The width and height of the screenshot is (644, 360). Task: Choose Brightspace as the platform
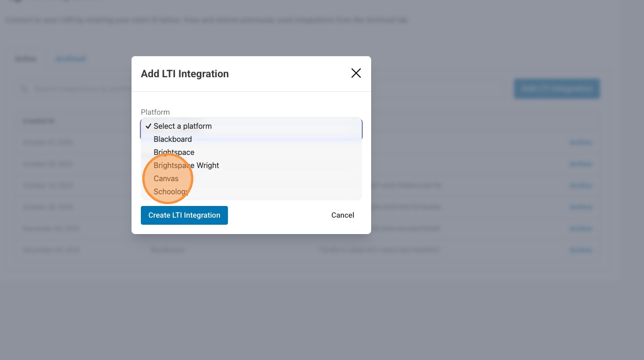click(x=174, y=152)
